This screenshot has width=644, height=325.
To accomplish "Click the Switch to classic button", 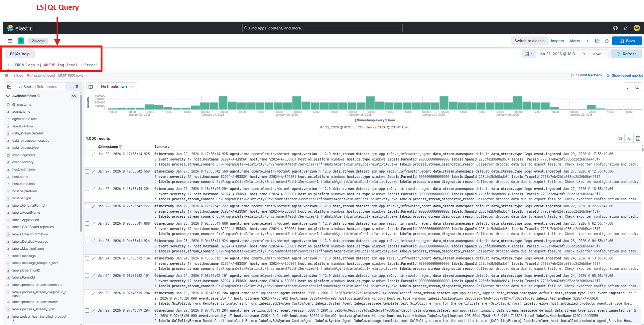I will point(529,41).
